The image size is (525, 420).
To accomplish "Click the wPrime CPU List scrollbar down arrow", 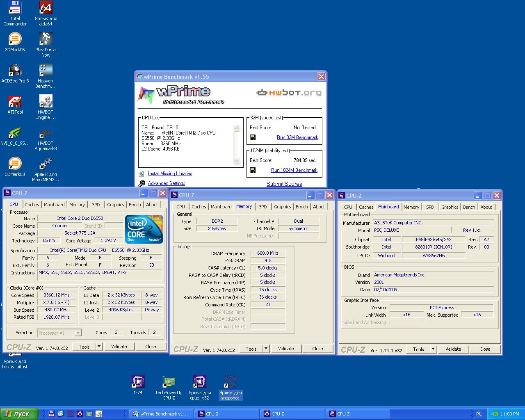I will coord(237,161).
